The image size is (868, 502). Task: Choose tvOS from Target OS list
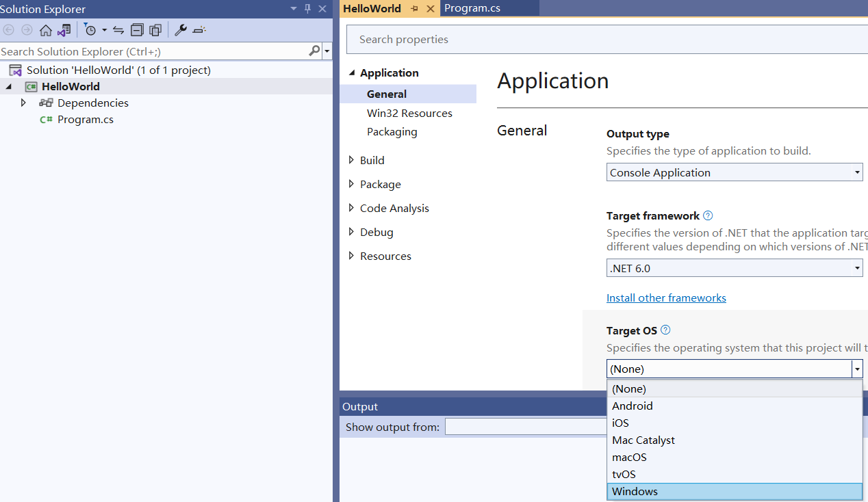click(735, 474)
